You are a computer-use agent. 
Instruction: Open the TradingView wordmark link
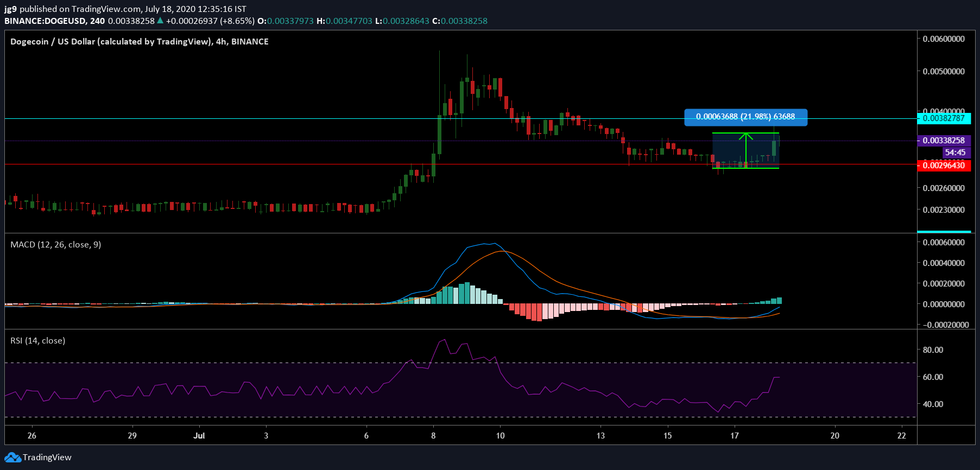(47, 458)
